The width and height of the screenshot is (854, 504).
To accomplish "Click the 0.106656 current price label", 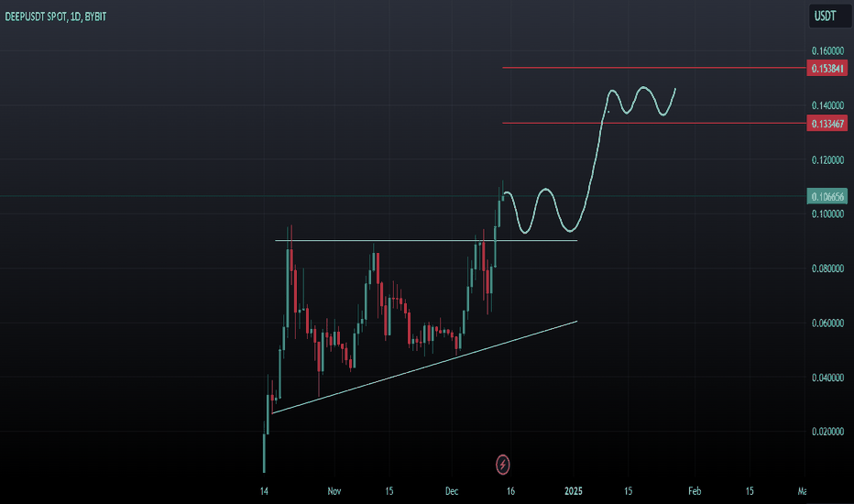I will [x=827, y=197].
